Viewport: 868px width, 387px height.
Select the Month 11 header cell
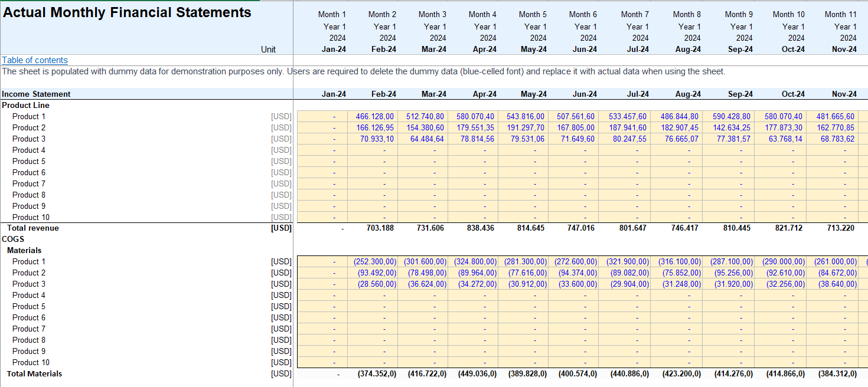point(840,14)
